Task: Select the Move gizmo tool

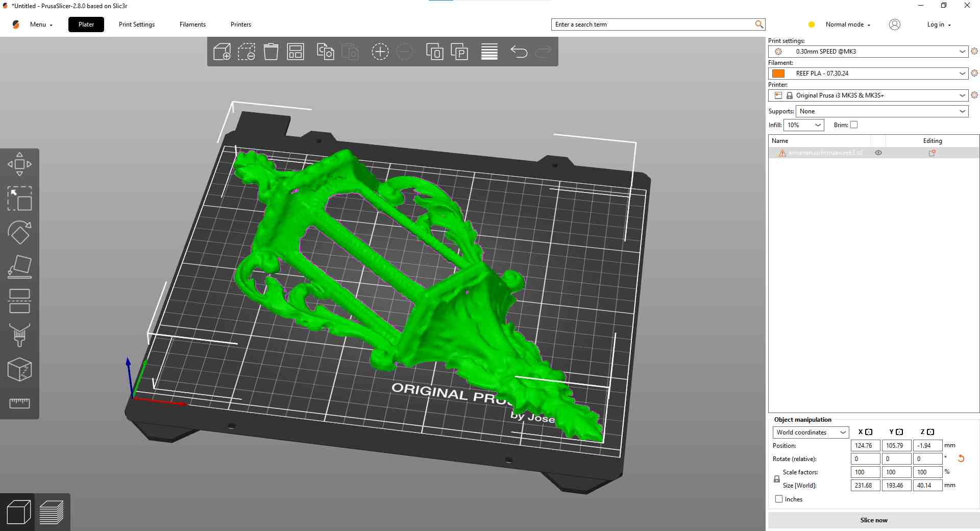Action: tap(19, 164)
